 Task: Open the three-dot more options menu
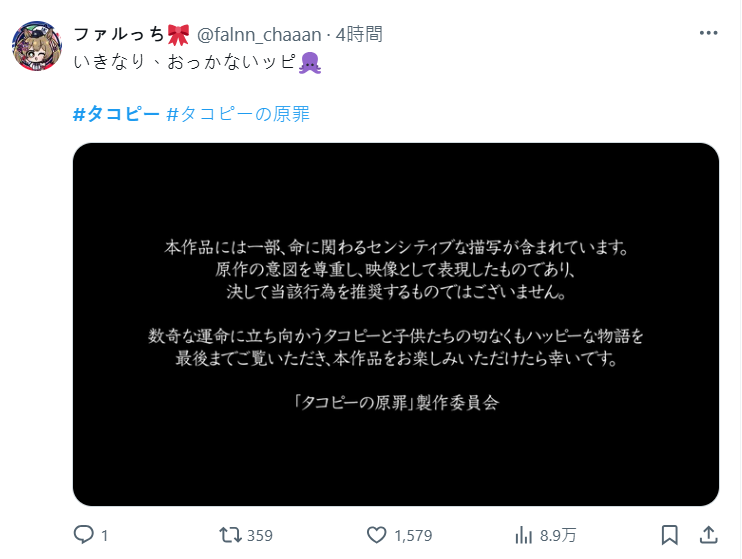pyautogui.click(x=708, y=33)
